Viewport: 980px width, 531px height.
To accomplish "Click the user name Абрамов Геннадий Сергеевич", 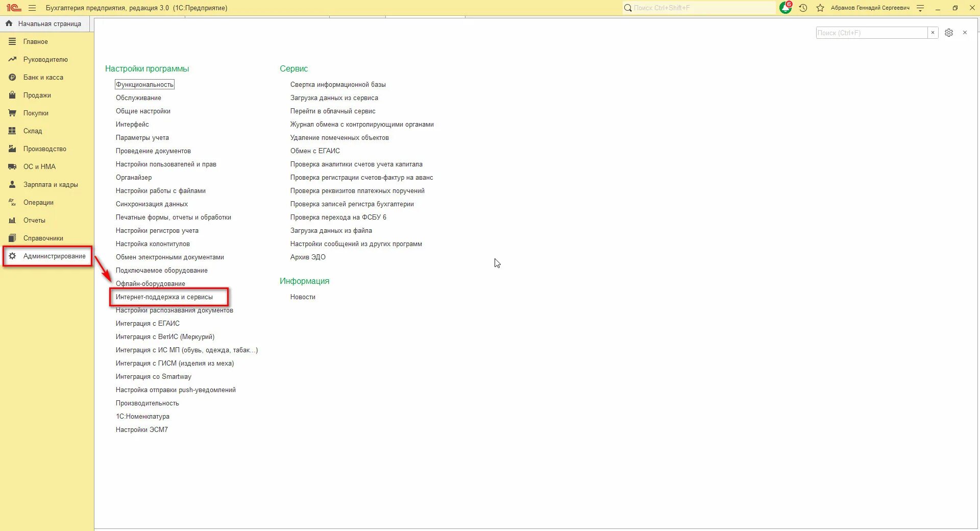I will pyautogui.click(x=870, y=8).
